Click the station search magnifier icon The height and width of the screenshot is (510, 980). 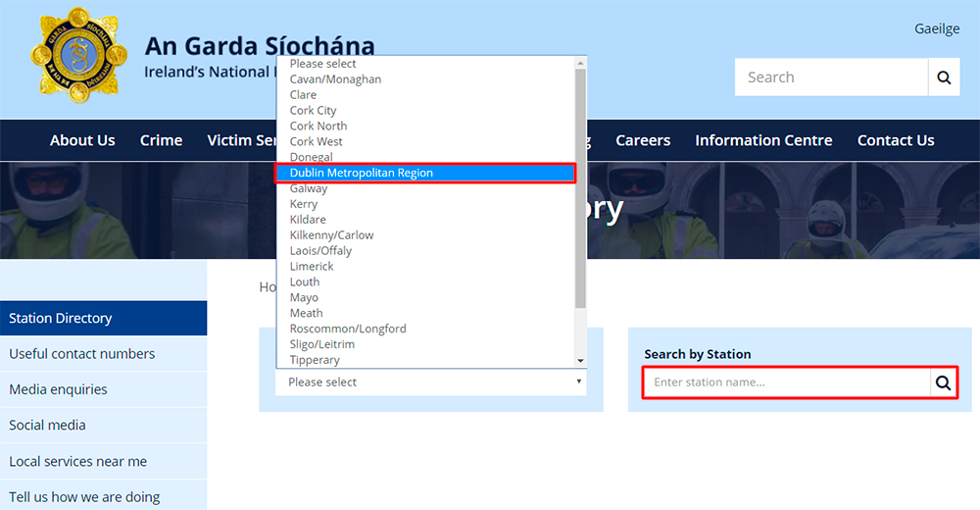[943, 382]
